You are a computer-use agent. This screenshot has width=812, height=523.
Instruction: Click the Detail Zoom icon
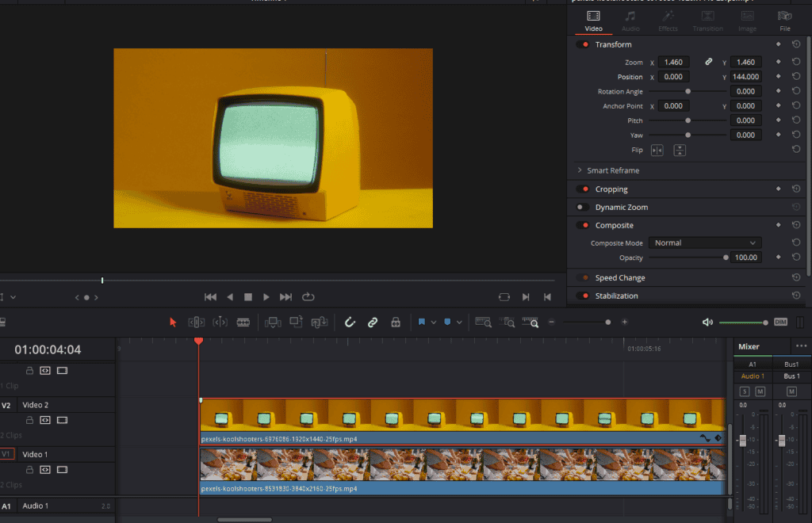(507, 323)
